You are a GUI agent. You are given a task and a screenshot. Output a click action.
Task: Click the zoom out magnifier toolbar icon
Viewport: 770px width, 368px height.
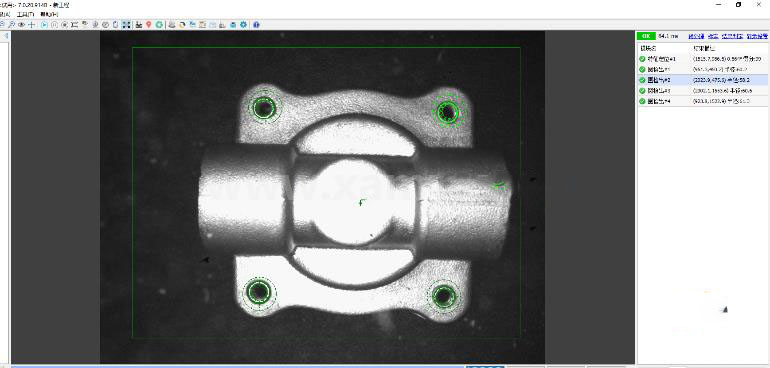coord(12,25)
